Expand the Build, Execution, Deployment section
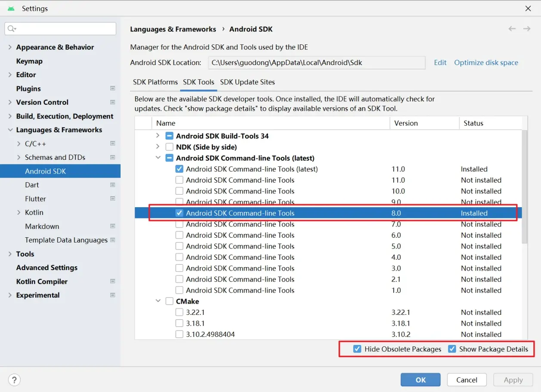Image resolution: width=541 pixels, height=392 pixels. 10,116
